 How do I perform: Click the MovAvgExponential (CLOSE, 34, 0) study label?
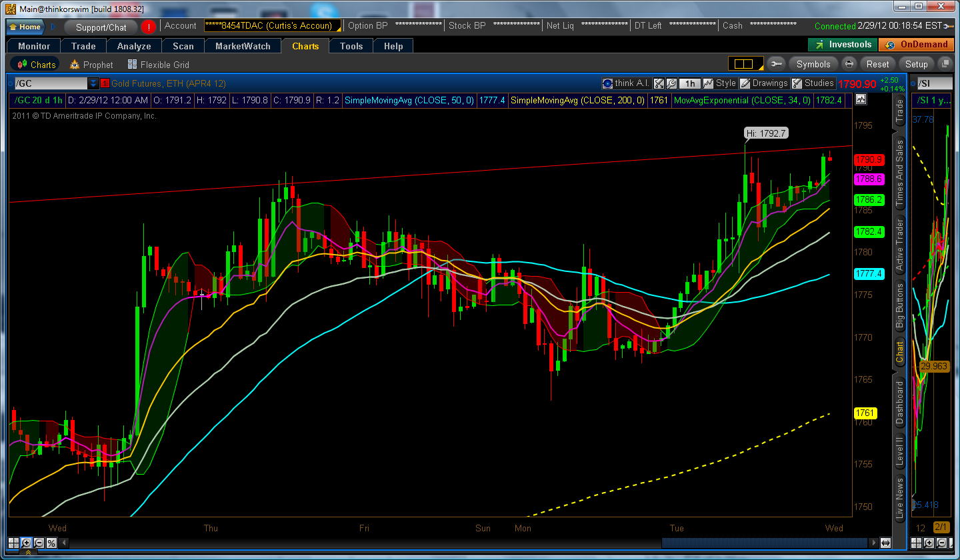point(742,100)
